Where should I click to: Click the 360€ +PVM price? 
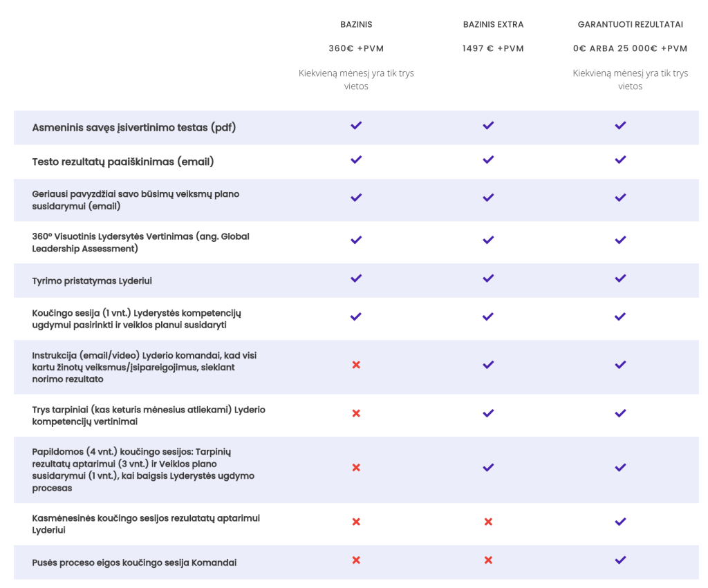(356, 48)
